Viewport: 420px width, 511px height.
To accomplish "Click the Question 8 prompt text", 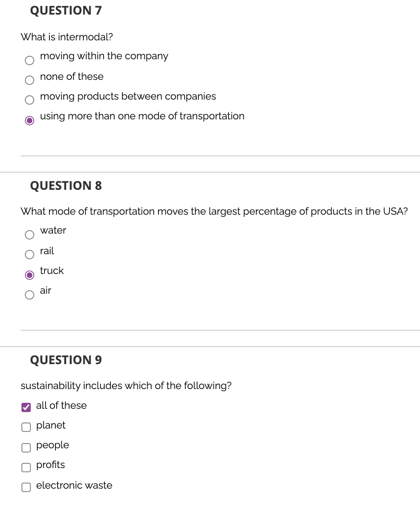I will tap(214, 211).
